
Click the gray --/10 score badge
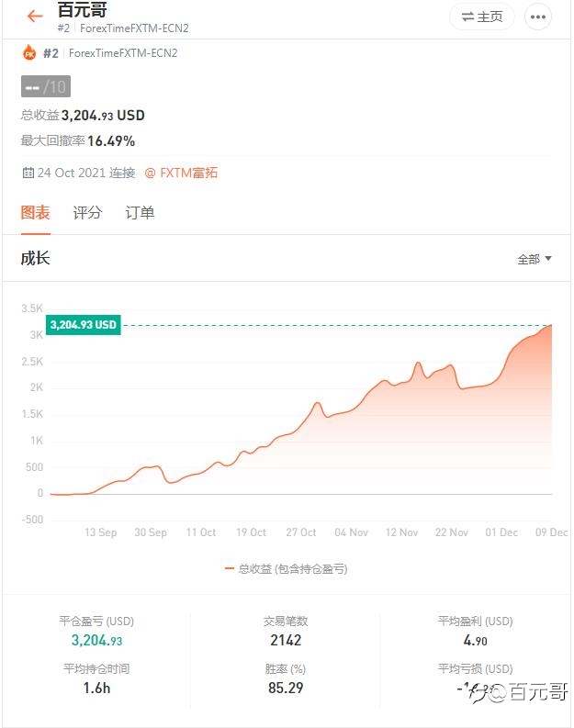(x=46, y=86)
